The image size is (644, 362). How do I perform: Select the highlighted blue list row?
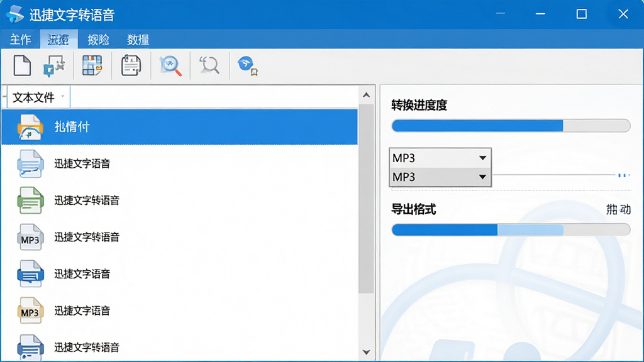click(180, 127)
